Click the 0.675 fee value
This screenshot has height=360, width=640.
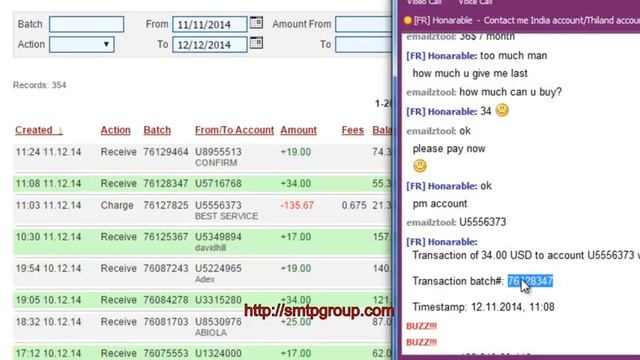point(354,205)
